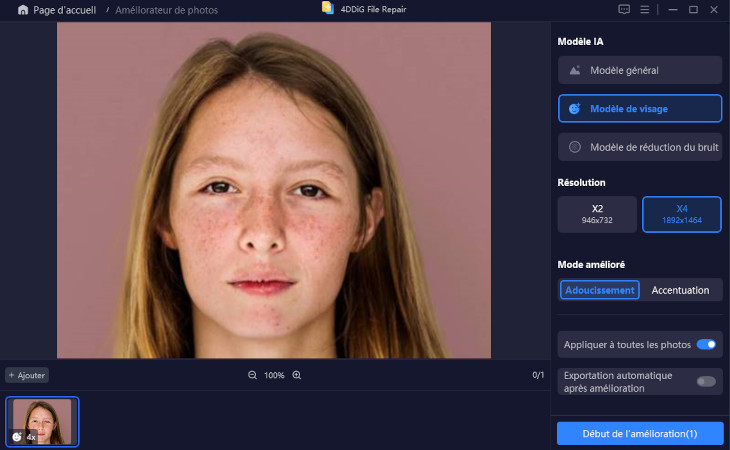This screenshot has height=450, width=730.
Task: Click the face icon on Modèle de visage
Action: [575, 108]
